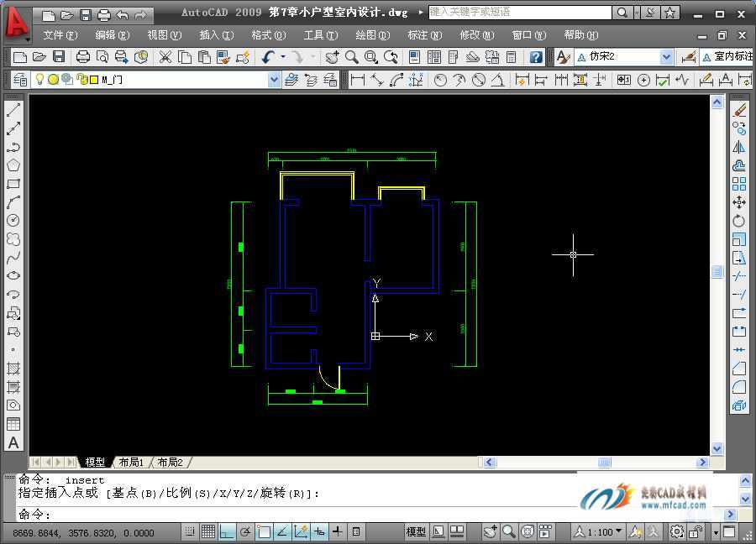Click the horizontal scrollbar thumb of the drawing area
The width and height of the screenshot is (756, 544).
605,462
